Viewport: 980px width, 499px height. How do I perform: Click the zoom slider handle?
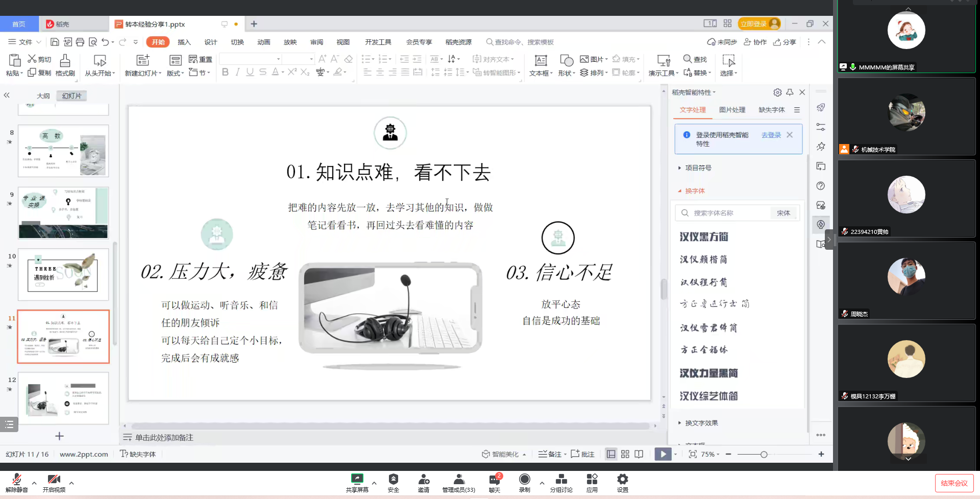pyautogui.click(x=764, y=454)
